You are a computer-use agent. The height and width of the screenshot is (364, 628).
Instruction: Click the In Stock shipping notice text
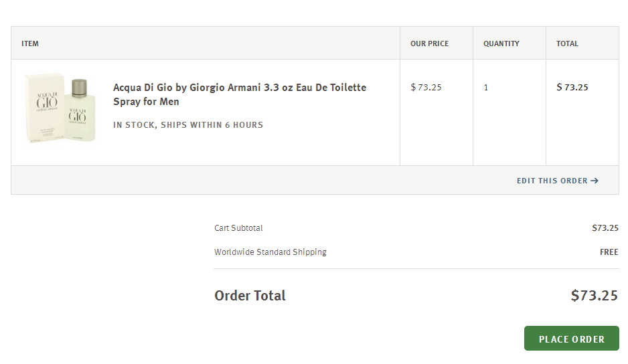point(188,125)
